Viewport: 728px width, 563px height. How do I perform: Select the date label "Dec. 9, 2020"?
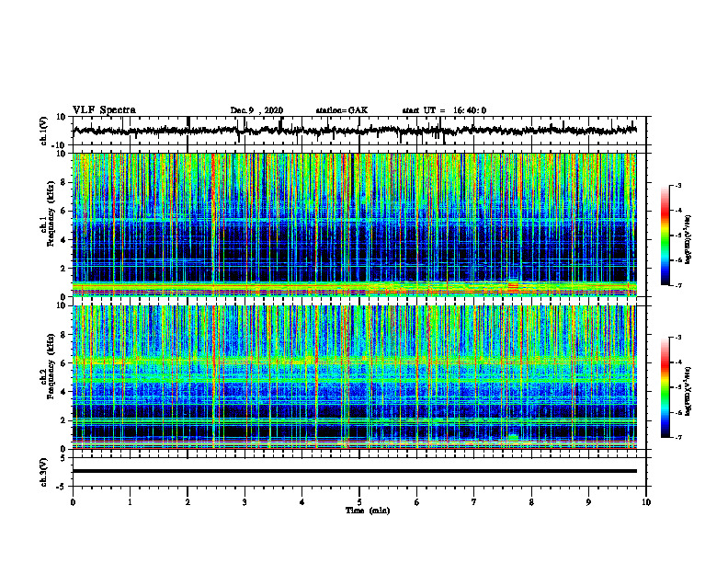point(256,110)
